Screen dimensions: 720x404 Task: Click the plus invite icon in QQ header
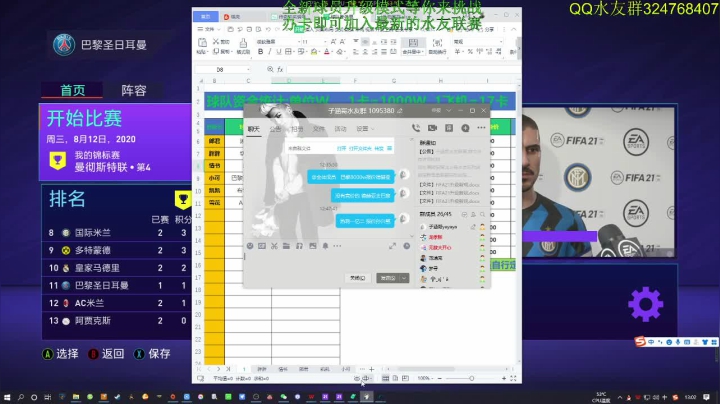[x=465, y=128]
